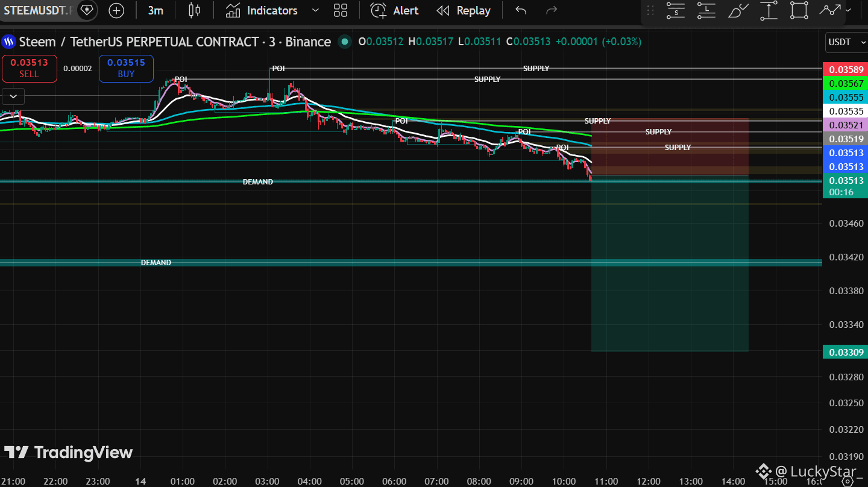The image size is (868, 487).
Task: Click the green market status dot
Action: (344, 42)
